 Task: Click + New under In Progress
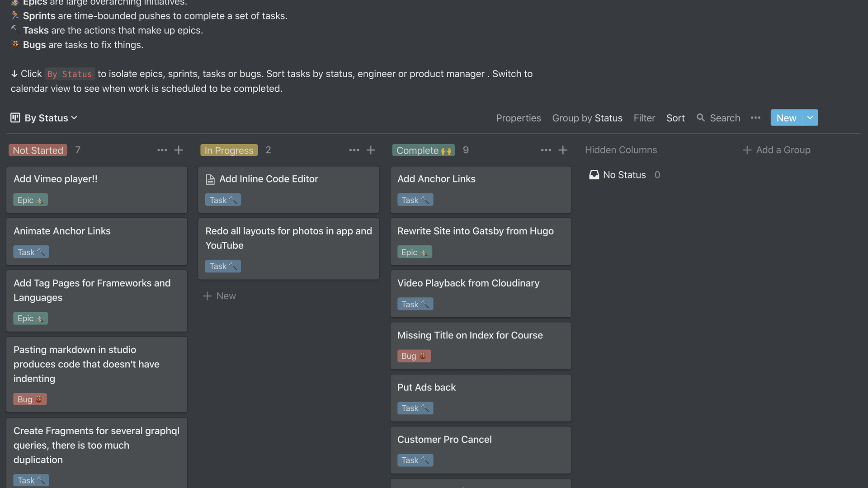[220, 296]
